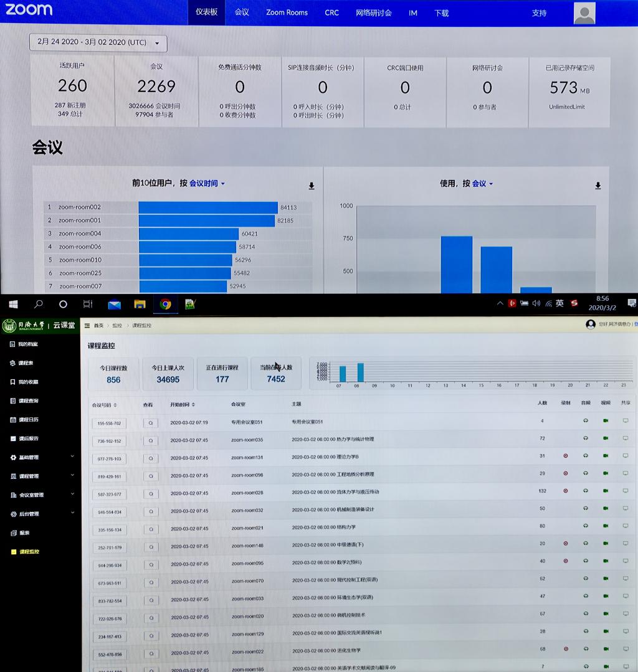Switch to the Zoom Rooms tab
638x672 pixels.
point(287,12)
